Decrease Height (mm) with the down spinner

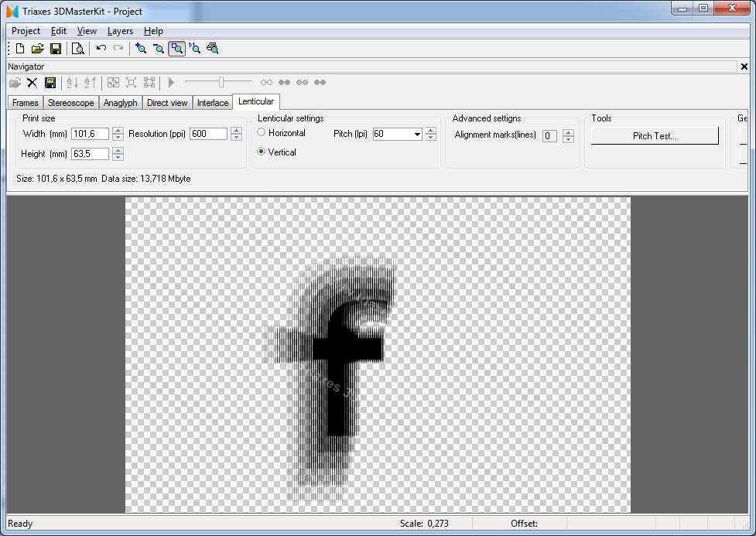[118, 158]
